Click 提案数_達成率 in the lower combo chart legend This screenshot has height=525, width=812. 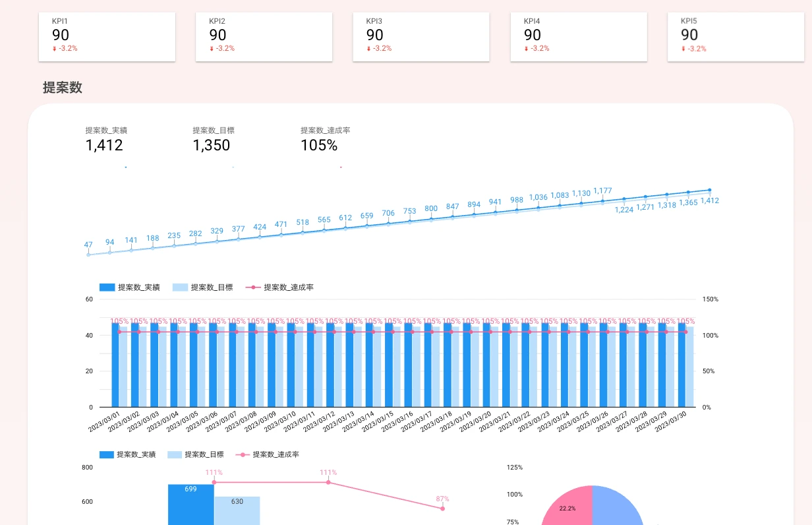276,454
